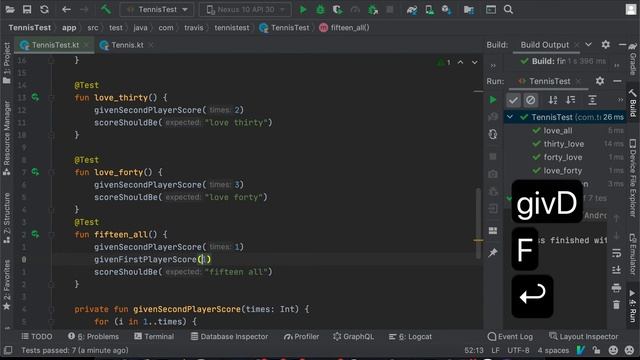Run the app with green play icon
This screenshot has height=360, width=640.
point(303,9)
